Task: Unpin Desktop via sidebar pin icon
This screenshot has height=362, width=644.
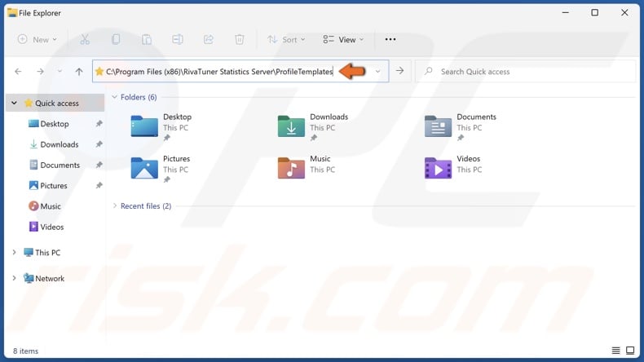Action: coord(99,124)
